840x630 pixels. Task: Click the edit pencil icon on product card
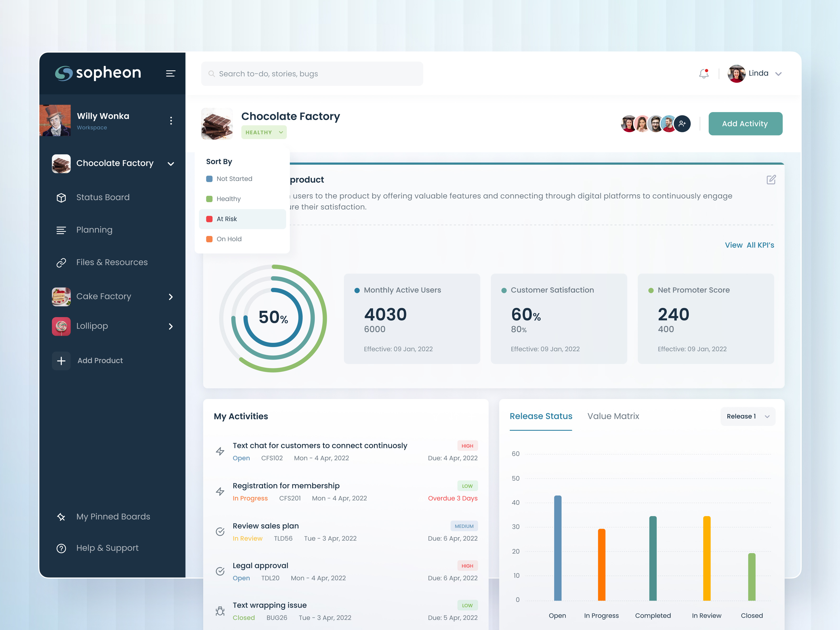coord(771,180)
